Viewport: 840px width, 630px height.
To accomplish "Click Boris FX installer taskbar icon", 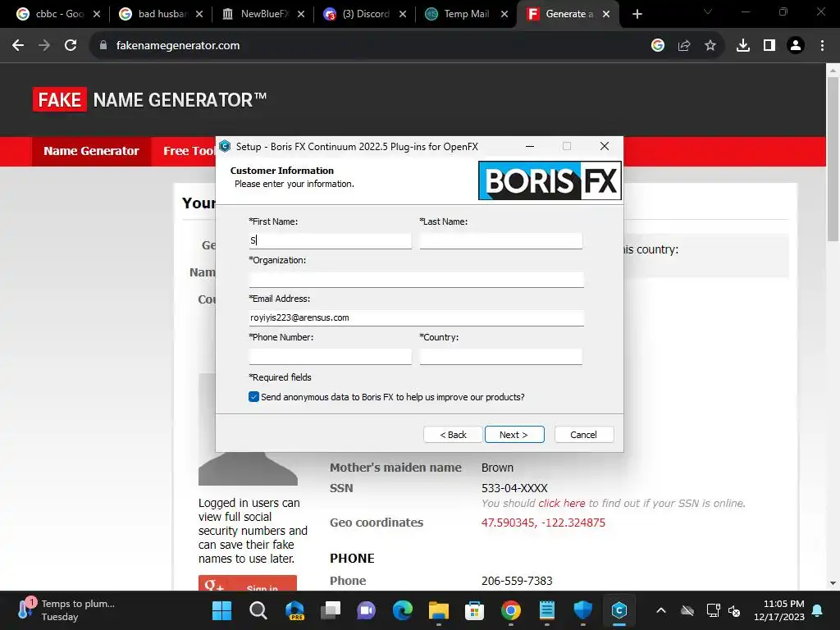I will click(x=619, y=610).
